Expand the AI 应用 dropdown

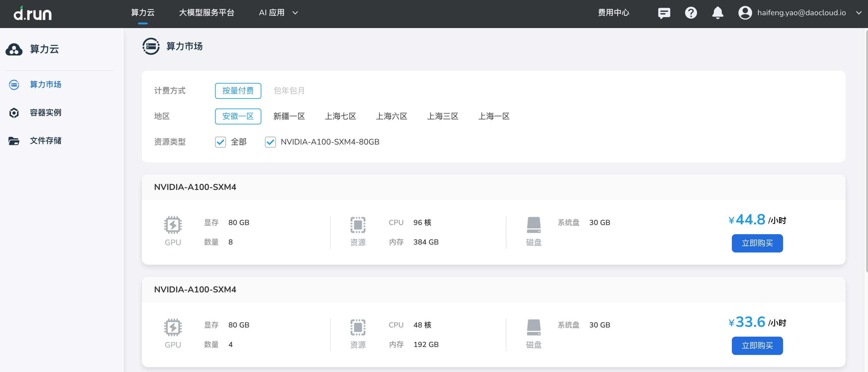pos(278,13)
